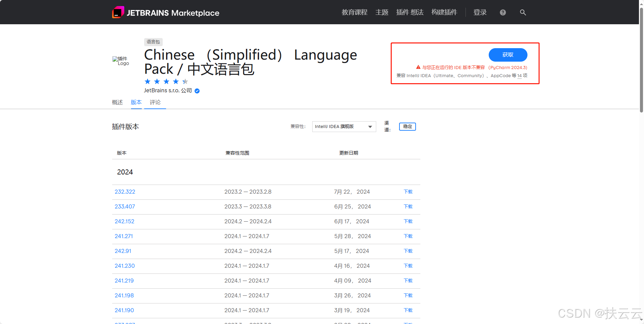Click the date 6月 25, 2024
The width and height of the screenshot is (644, 324).
pos(353,207)
